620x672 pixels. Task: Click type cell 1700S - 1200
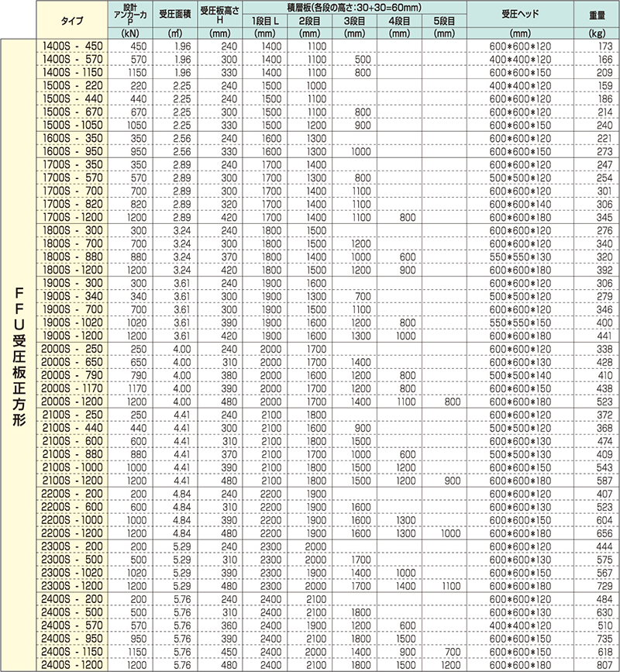pos(72,217)
